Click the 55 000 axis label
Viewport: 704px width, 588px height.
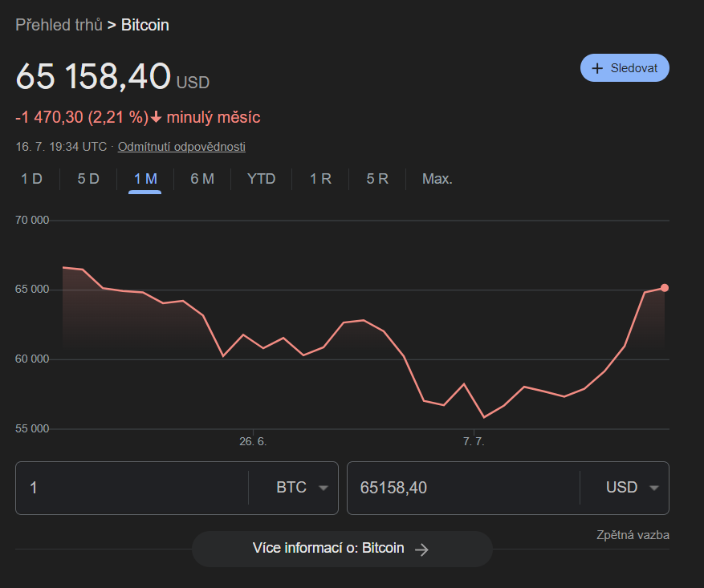tap(32, 429)
